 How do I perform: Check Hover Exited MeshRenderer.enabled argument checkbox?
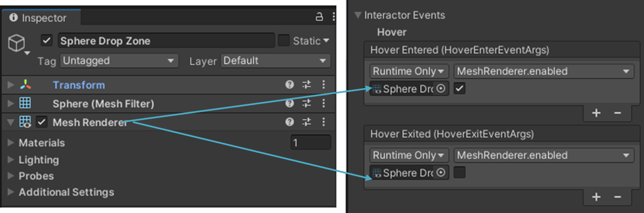pyautogui.click(x=460, y=173)
